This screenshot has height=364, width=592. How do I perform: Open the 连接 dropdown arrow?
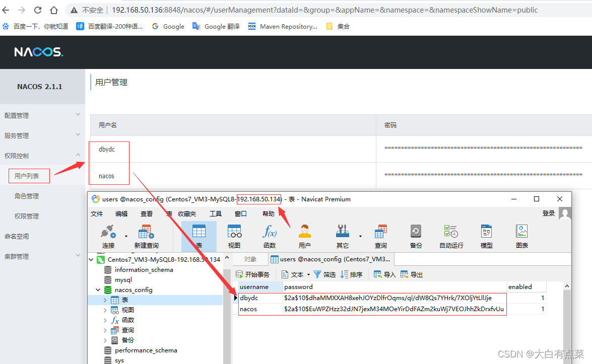tap(126, 237)
